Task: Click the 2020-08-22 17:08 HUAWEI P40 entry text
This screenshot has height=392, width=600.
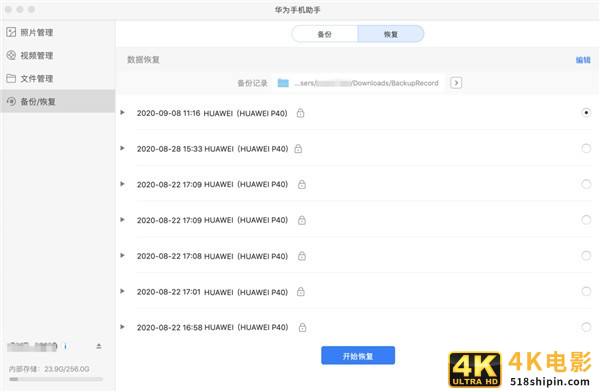Action: (212, 256)
